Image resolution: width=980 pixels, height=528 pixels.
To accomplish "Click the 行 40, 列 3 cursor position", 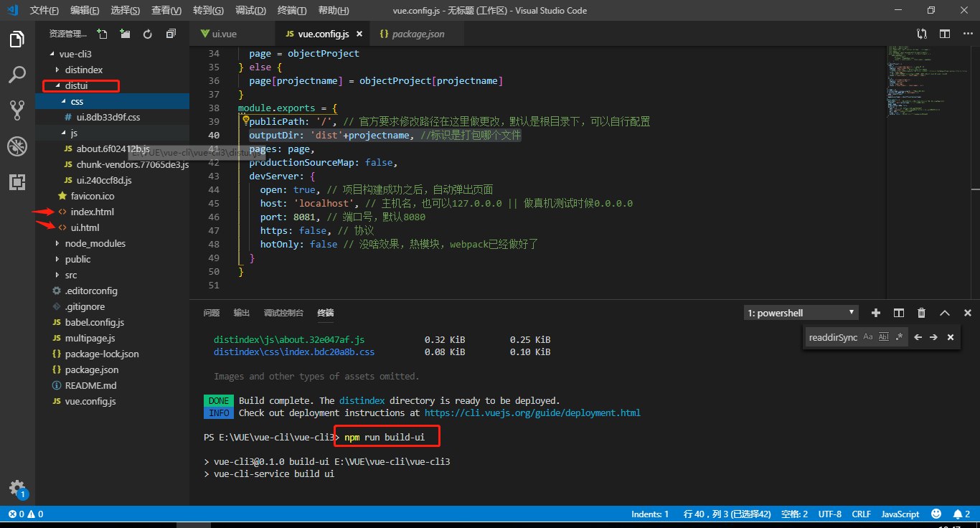I will point(727,514).
